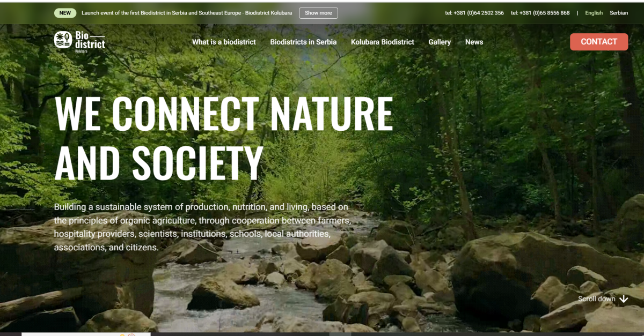Click the red CONTACT button
This screenshot has width=644, height=336.
(x=599, y=42)
